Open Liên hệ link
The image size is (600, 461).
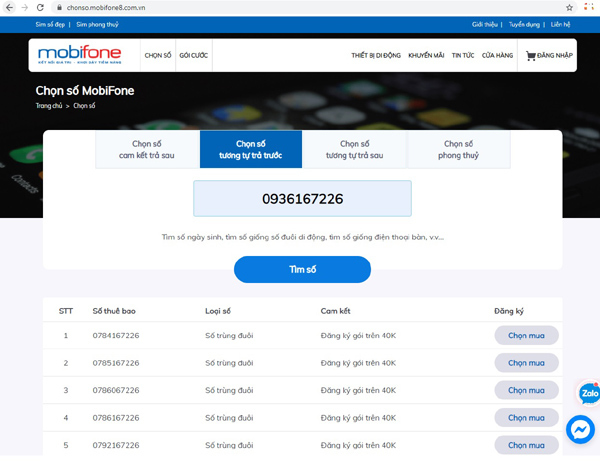click(x=560, y=24)
